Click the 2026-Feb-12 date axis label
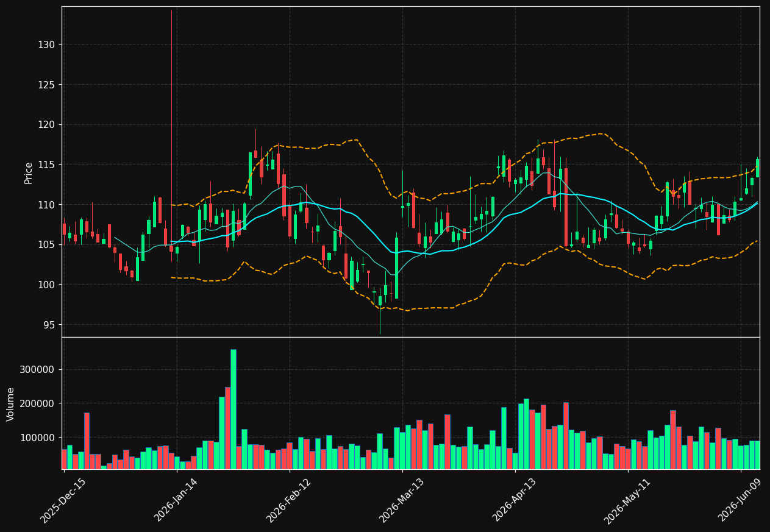770x532 pixels. pyautogui.click(x=289, y=500)
